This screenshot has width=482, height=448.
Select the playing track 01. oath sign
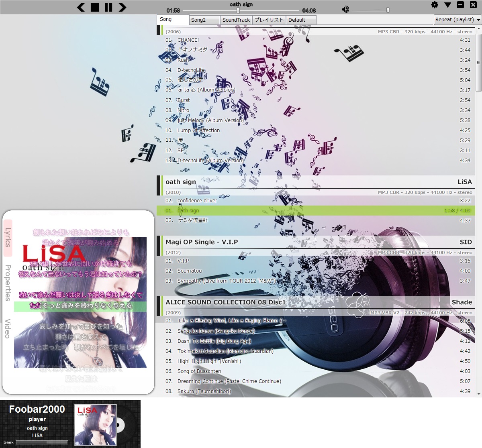tap(316, 210)
